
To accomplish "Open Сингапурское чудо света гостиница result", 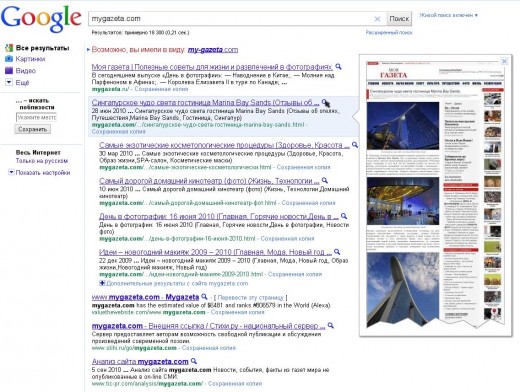I will [x=205, y=102].
